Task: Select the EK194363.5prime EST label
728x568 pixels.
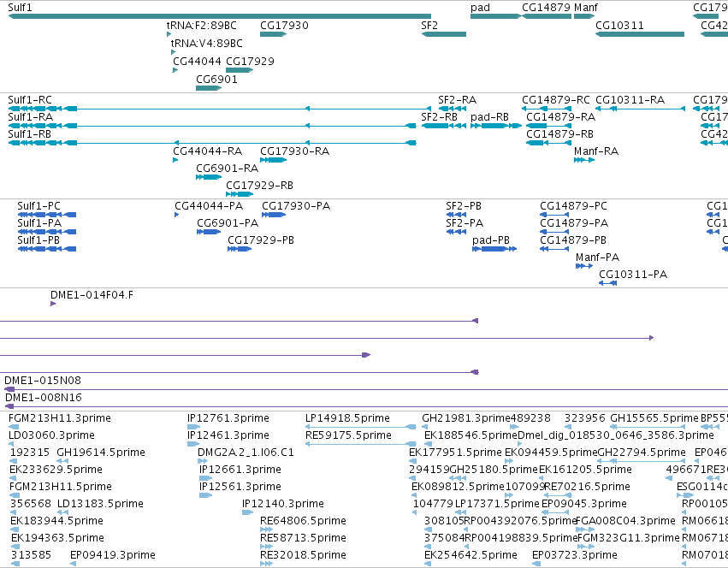Action: coord(57,539)
